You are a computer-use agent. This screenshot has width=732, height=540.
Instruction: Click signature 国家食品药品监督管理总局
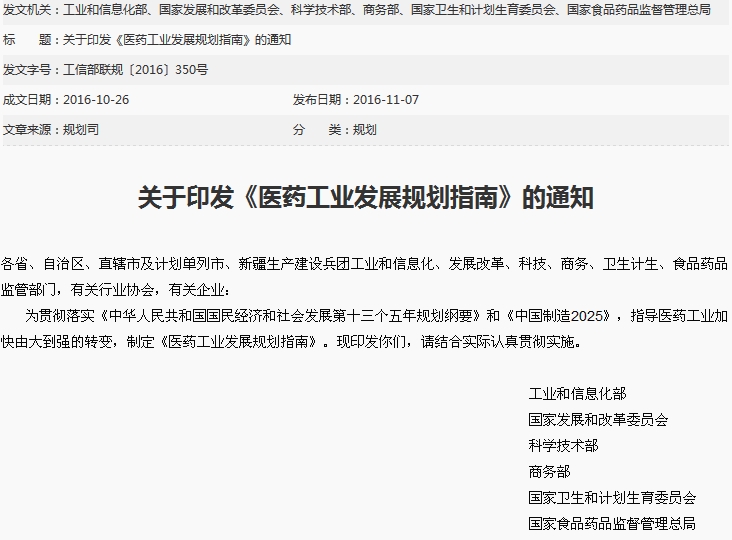click(612, 524)
